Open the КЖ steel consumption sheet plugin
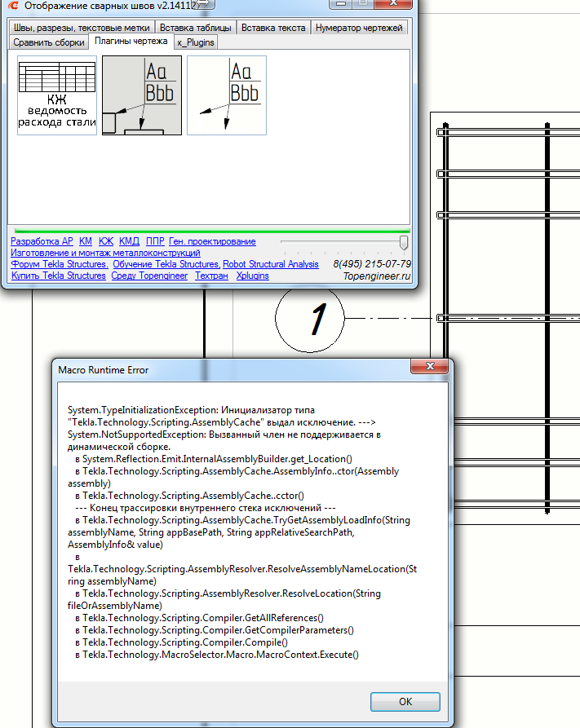This screenshot has height=728, width=580. coord(57,95)
